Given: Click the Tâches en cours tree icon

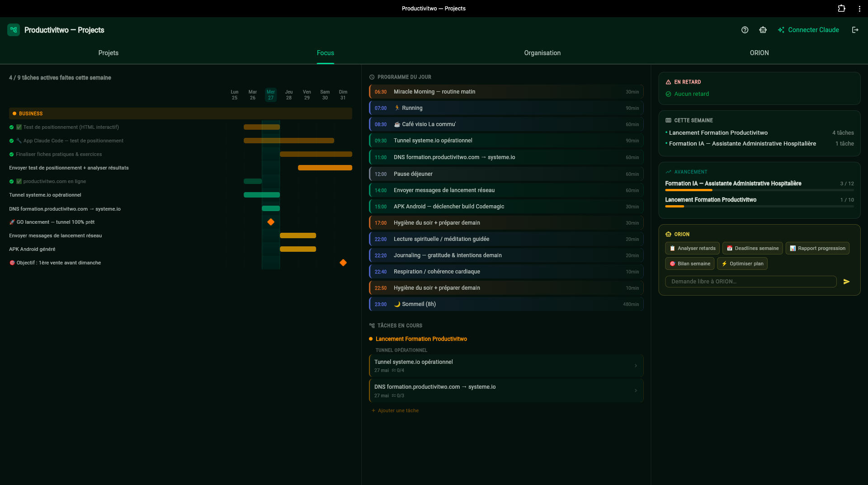Looking at the screenshot, I should [x=372, y=325].
